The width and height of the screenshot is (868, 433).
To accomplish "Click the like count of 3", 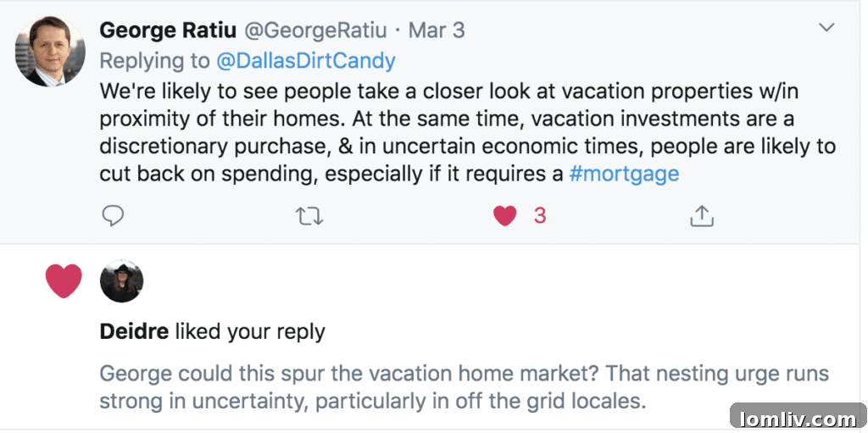I will (x=540, y=216).
